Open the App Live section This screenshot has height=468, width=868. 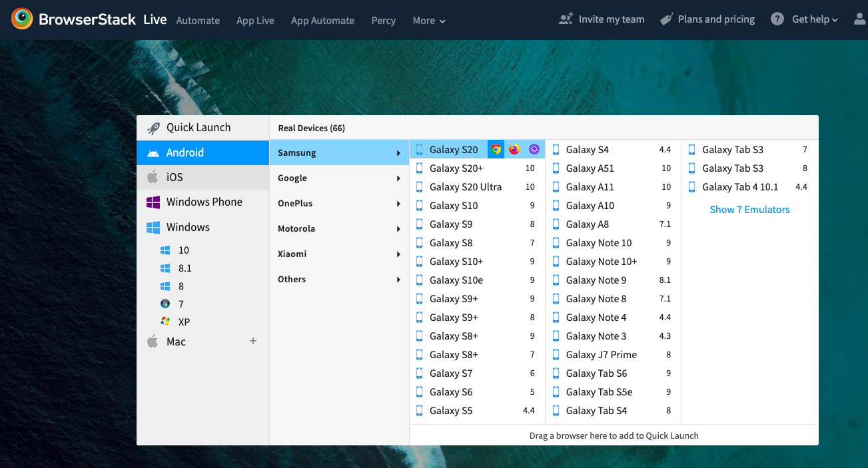[255, 21]
